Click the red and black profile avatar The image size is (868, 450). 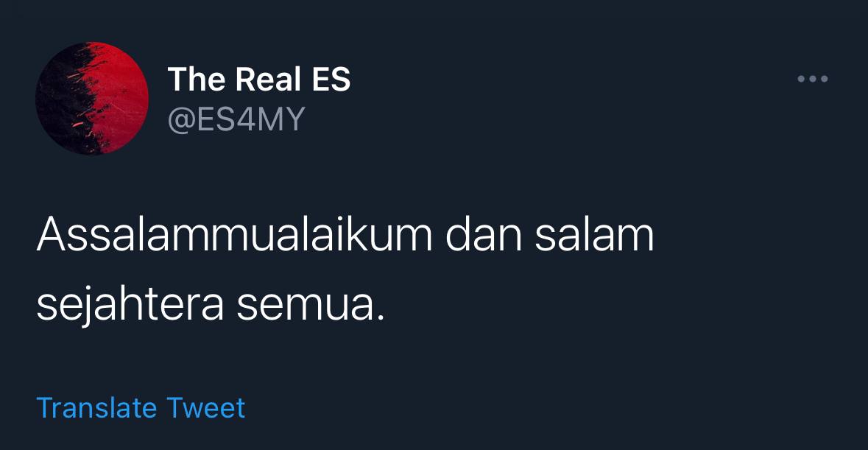pyautogui.click(x=92, y=98)
